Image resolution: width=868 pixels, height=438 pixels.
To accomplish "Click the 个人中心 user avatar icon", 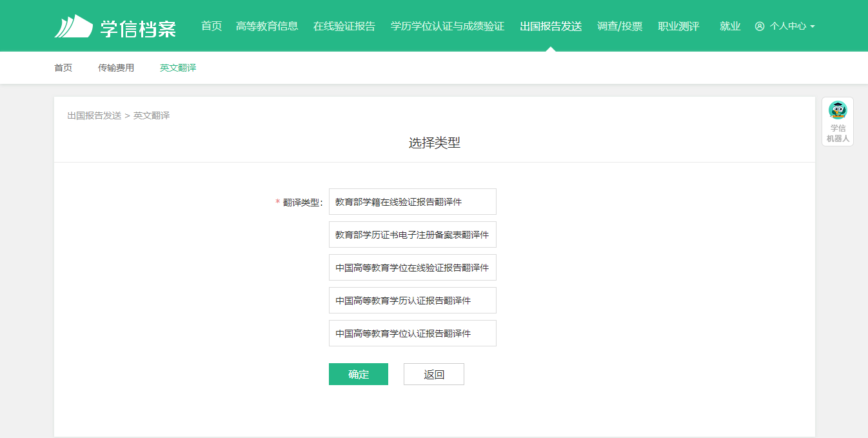I will 760,26.
